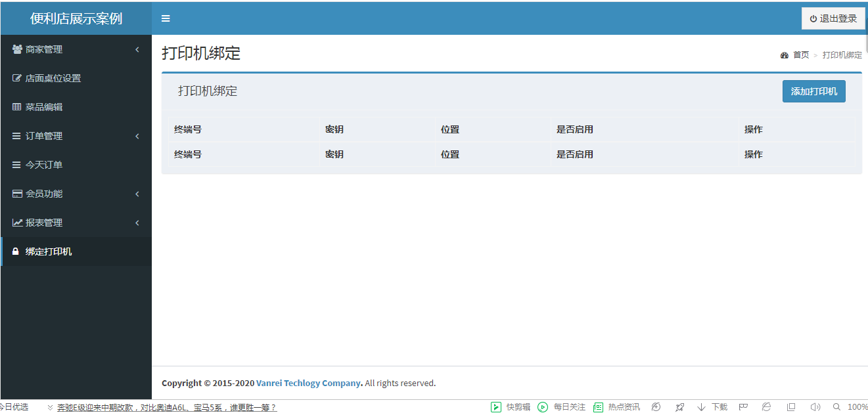Image resolution: width=868 pixels, height=415 pixels.
Task: Click the 便利店展示案例 logo title
Action: coord(76,18)
